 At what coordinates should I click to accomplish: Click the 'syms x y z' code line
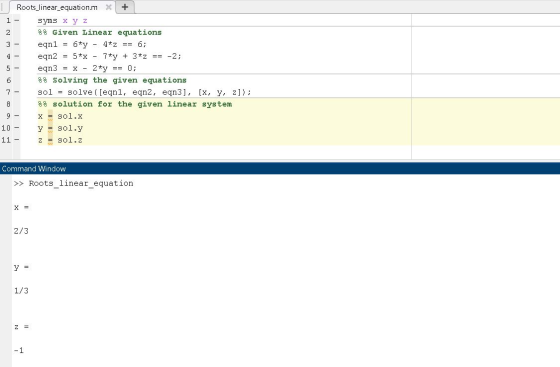pos(62,21)
